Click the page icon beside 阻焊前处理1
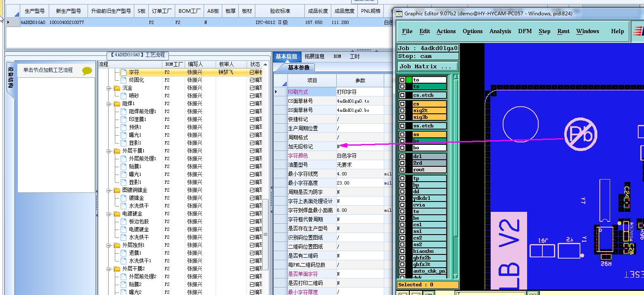 click(x=124, y=111)
